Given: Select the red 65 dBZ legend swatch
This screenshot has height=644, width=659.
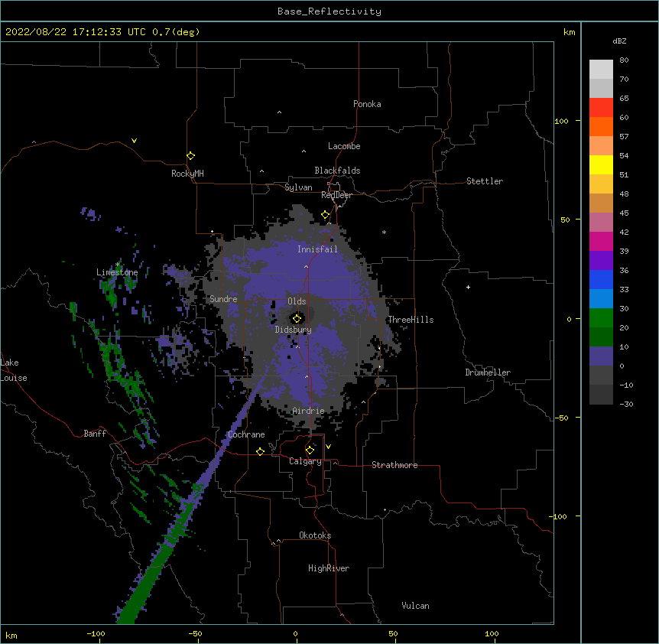Looking at the screenshot, I should [x=601, y=107].
